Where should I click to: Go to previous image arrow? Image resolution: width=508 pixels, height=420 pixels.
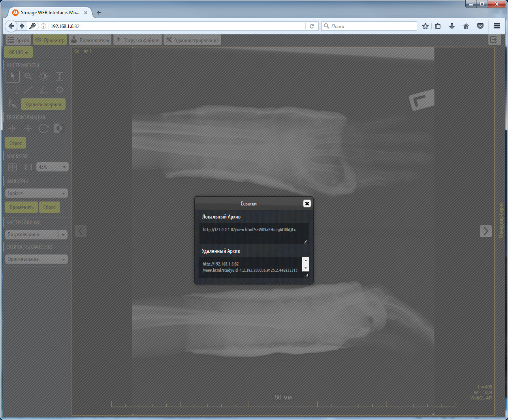80,231
